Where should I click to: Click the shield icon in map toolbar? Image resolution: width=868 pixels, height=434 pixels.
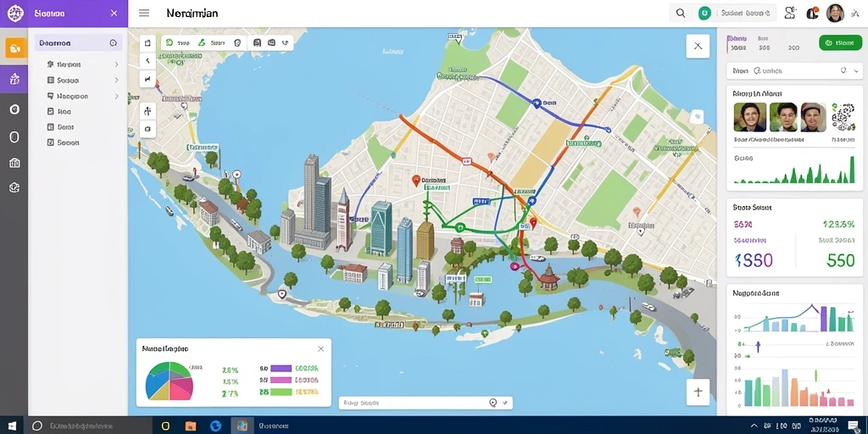tap(237, 42)
